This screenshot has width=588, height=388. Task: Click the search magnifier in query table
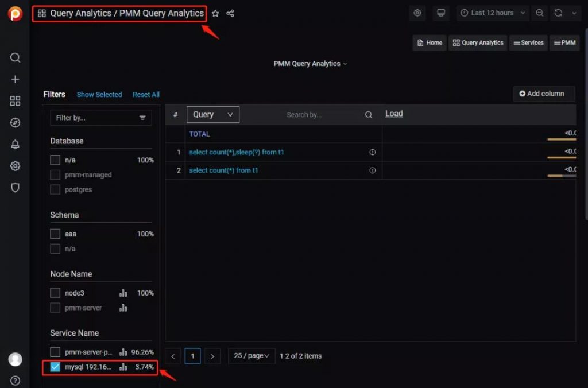tap(369, 115)
